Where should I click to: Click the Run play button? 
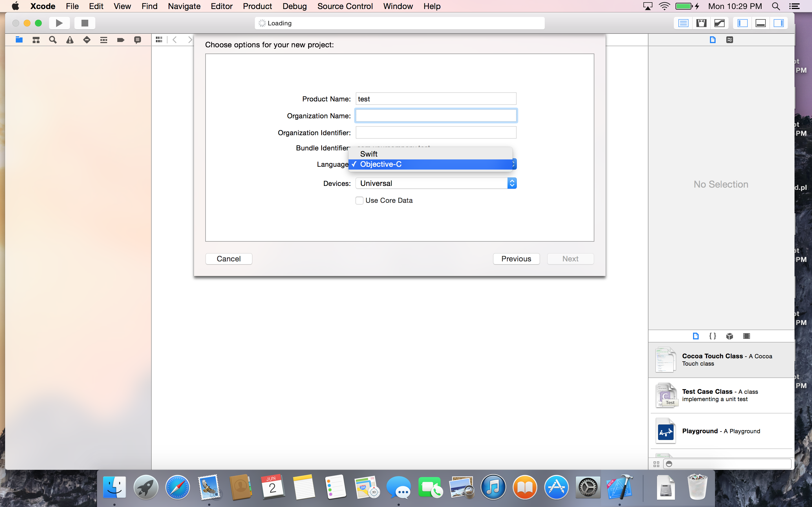(59, 23)
